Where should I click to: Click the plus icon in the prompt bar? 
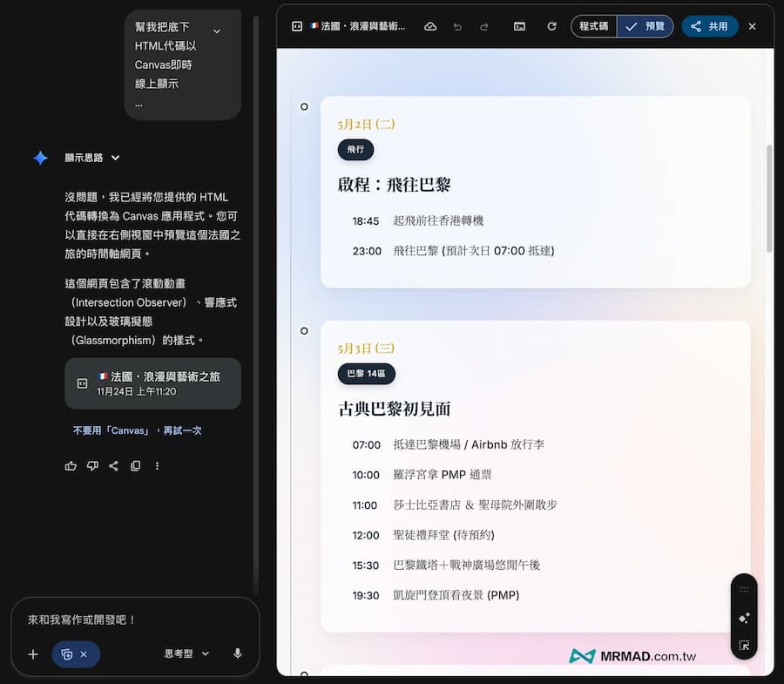tap(33, 654)
